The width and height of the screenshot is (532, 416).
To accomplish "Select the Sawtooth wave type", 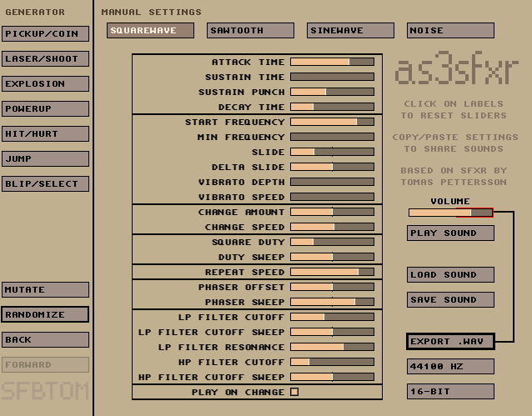I will click(250, 31).
